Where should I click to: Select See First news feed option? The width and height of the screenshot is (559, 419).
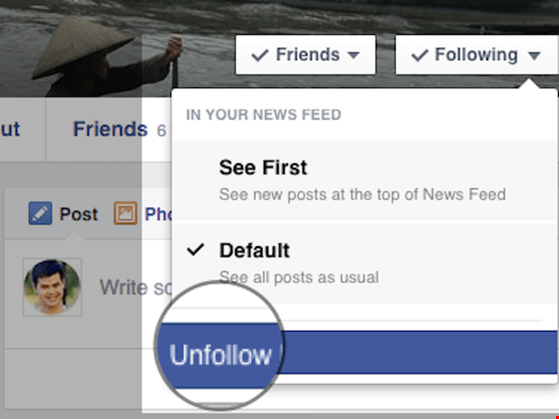click(364, 180)
